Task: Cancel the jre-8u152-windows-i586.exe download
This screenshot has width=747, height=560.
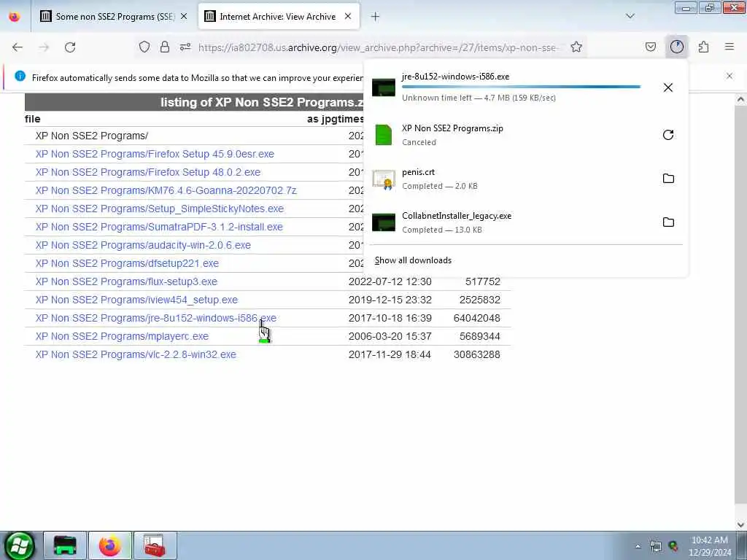Action: point(668,87)
